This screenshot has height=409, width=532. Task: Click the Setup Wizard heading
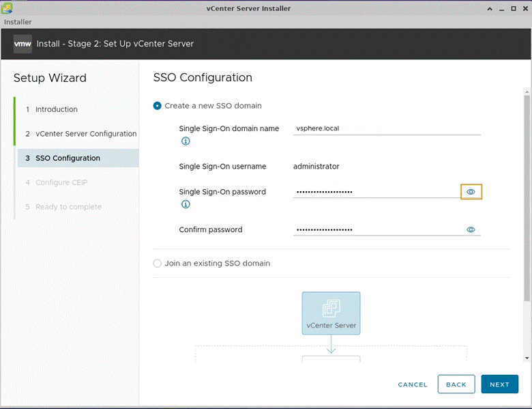click(50, 78)
